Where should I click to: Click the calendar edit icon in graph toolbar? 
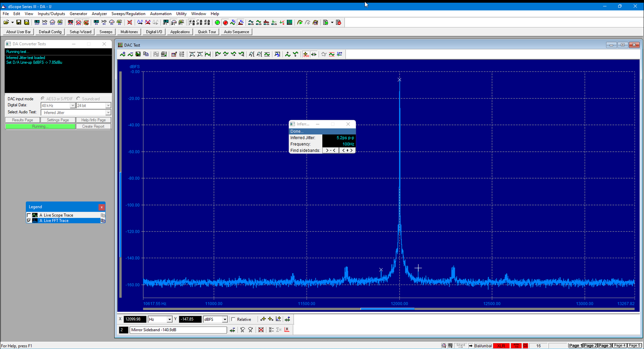[x=174, y=54]
